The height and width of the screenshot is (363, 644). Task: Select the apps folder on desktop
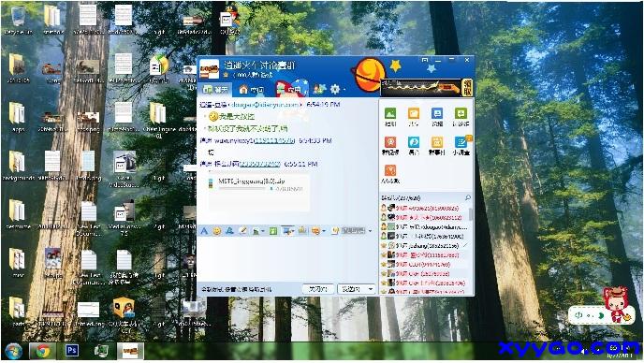click(18, 117)
